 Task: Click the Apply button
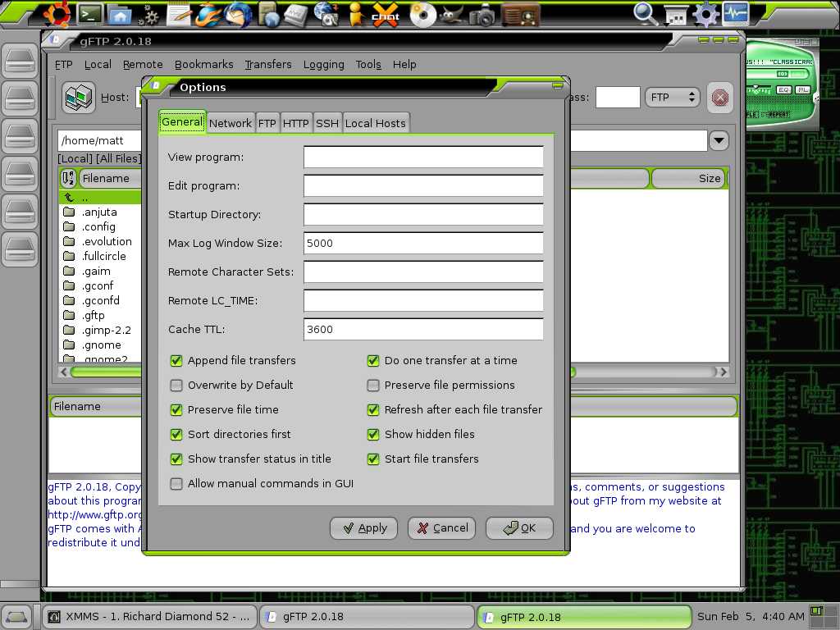363,528
